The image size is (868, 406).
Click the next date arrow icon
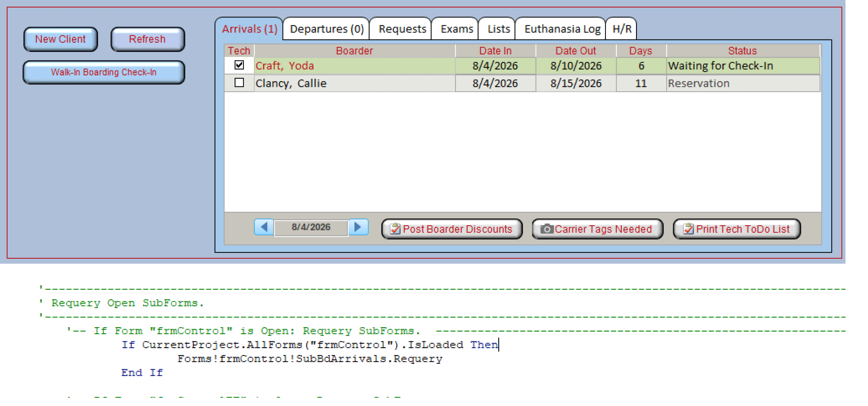click(x=358, y=227)
